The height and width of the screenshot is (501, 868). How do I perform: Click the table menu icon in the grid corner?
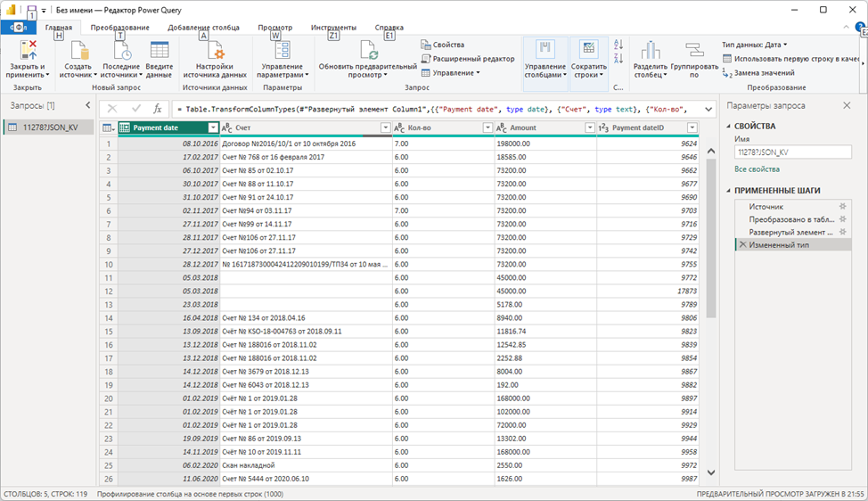[x=109, y=127]
